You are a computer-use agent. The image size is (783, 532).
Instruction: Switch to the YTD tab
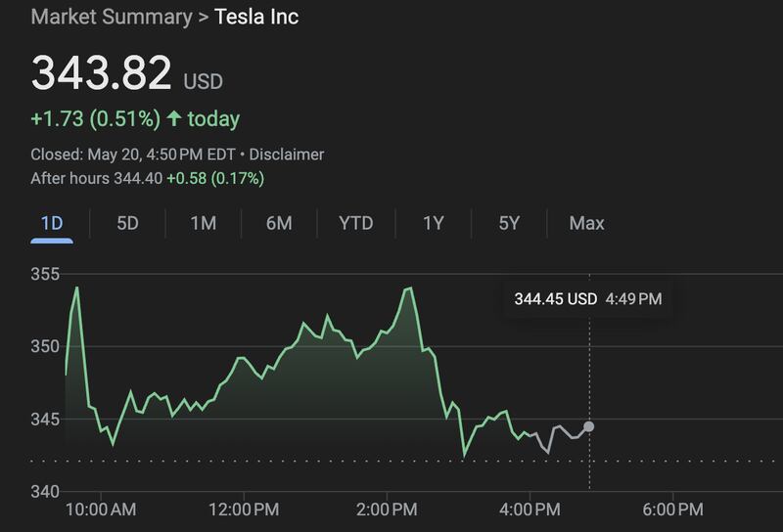click(x=355, y=223)
